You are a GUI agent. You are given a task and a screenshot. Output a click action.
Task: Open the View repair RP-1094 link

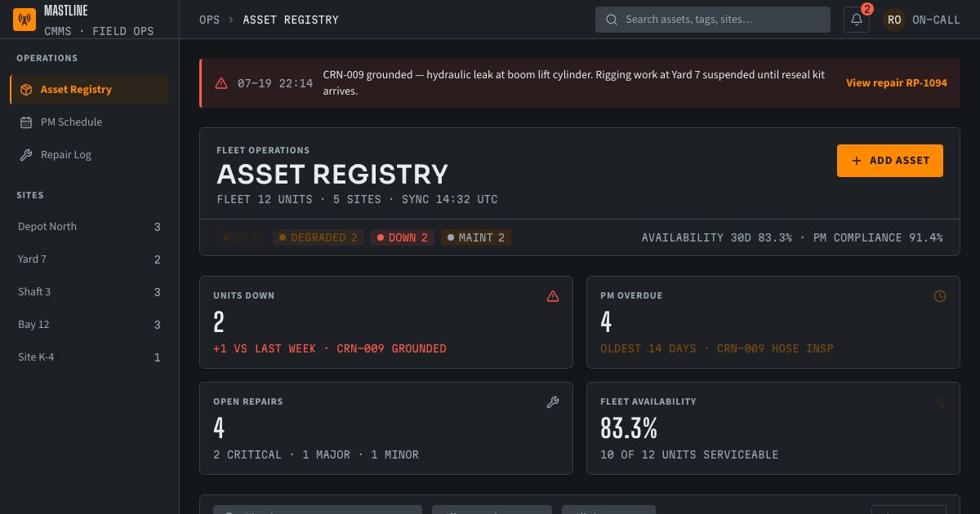(897, 83)
